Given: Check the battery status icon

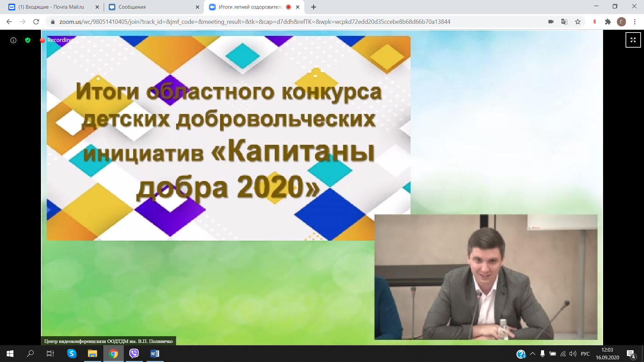Looking at the screenshot, I should (x=553, y=354).
